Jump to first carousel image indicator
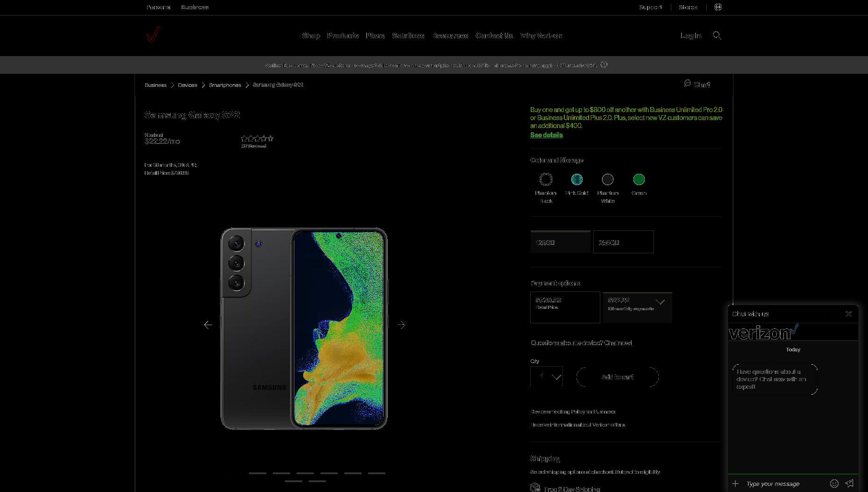The image size is (868, 492). pos(257,473)
